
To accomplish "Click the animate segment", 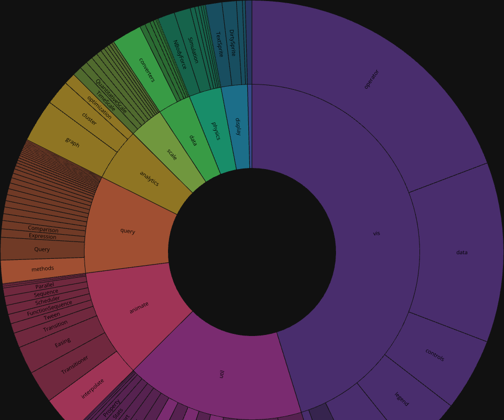I will 139,308.
